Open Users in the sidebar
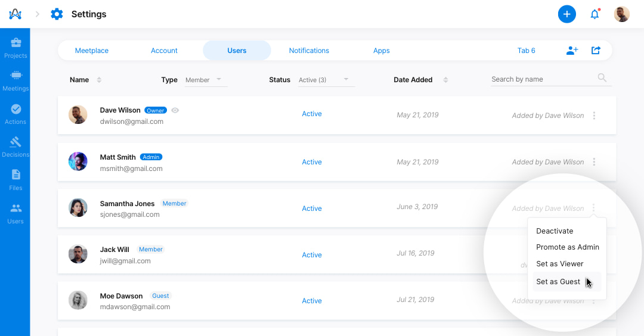The height and width of the screenshot is (336, 644). coord(16,214)
